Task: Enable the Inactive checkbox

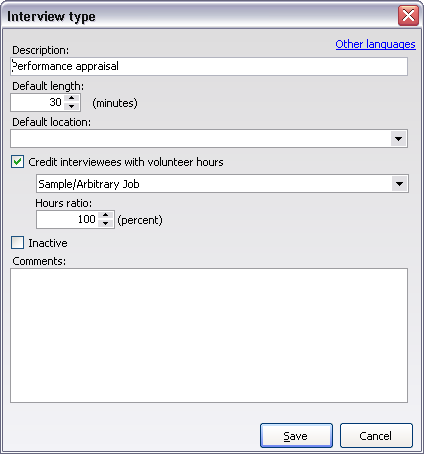Action: [x=17, y=243]
